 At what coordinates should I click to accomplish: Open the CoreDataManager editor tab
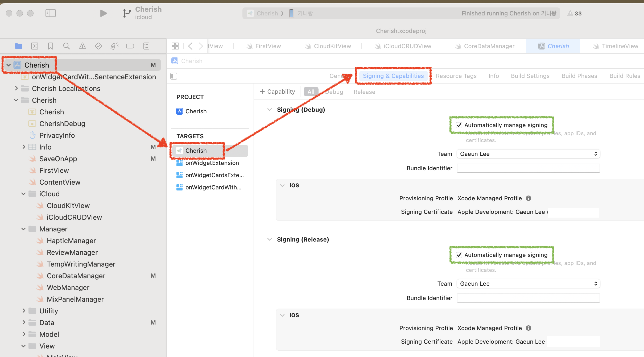[x=484, y=46]
